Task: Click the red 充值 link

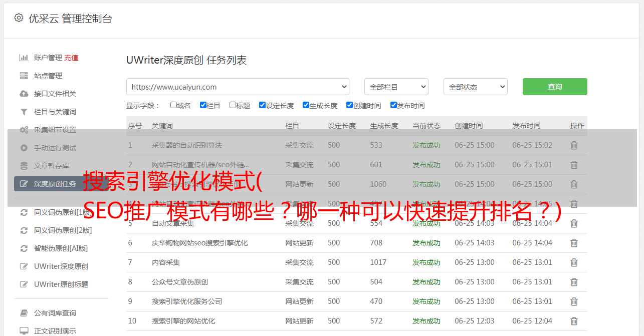Action: point(71,58)
